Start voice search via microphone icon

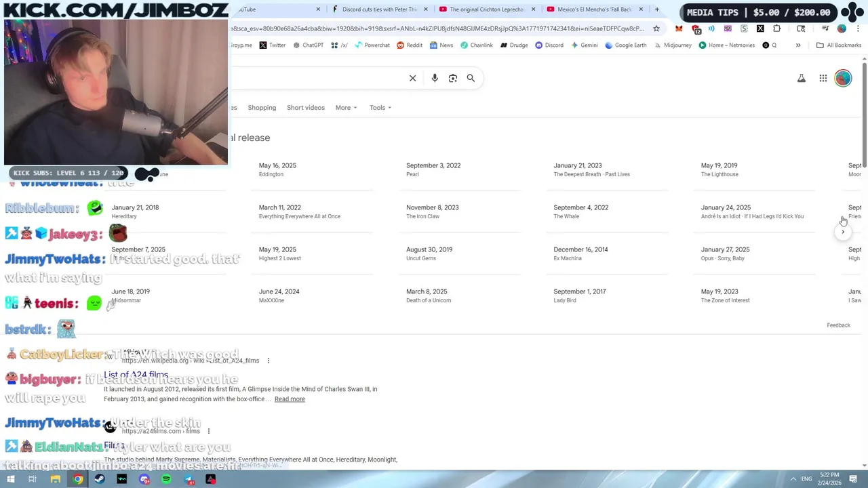tap(435, 78)
